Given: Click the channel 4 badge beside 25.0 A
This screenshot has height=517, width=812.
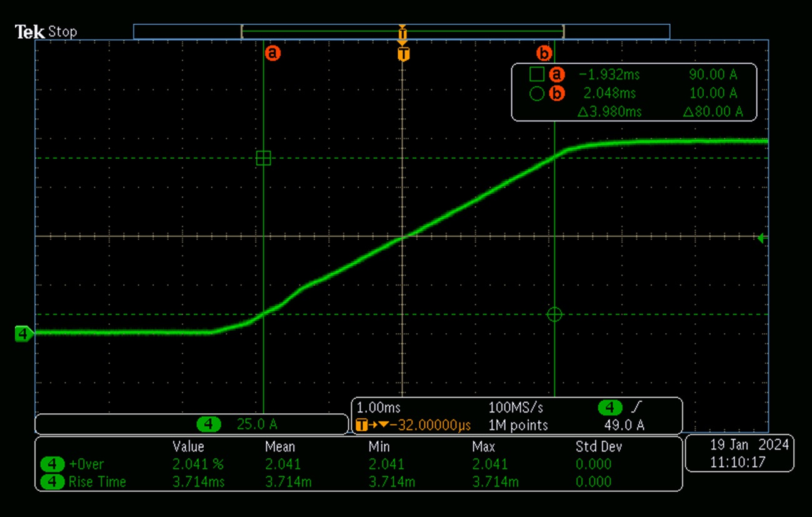Looking at the screenshot, I should [209, 425].
